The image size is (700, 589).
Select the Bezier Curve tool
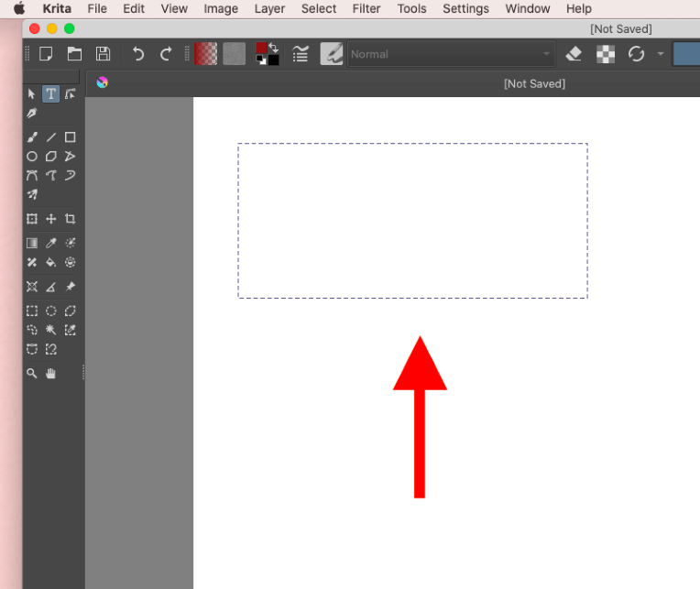tap(32, 176)
